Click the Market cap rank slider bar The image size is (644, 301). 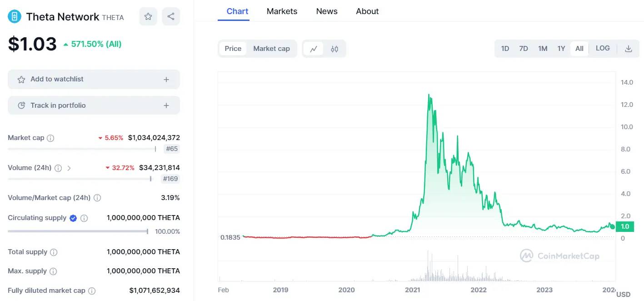(82, 149)
